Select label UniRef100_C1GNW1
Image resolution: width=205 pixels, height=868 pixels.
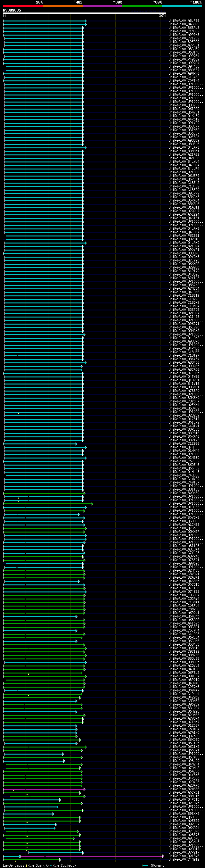click(184, 602)
